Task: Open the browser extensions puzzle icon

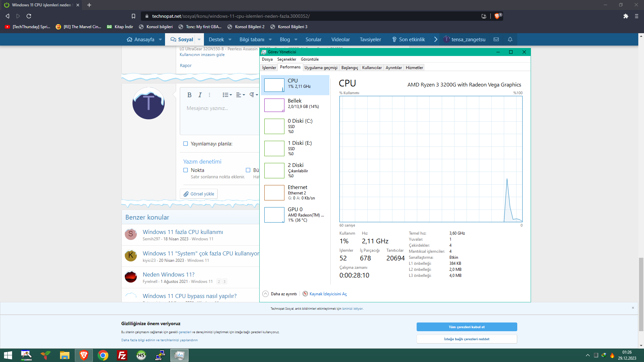Action: [626, 16]
